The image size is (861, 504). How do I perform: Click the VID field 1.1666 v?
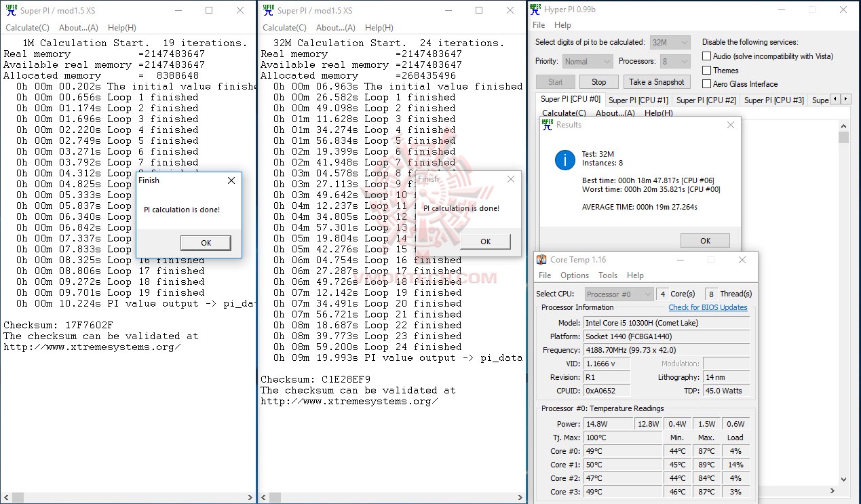(607, 364)
